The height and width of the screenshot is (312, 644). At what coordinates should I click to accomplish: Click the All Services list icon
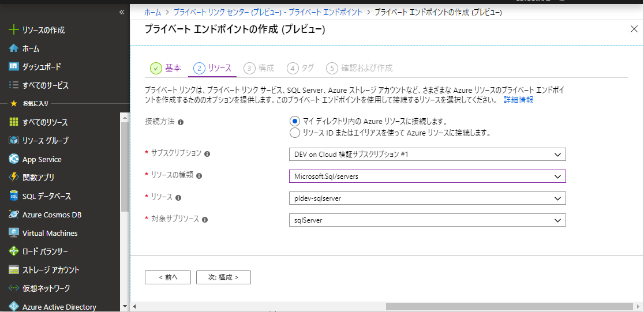click(14, 85)
